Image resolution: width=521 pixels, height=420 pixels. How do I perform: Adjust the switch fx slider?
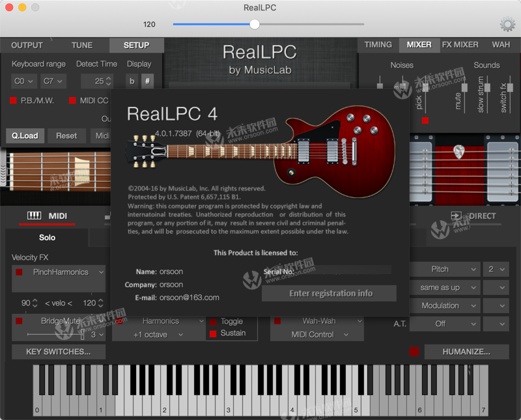coord(510,87)
